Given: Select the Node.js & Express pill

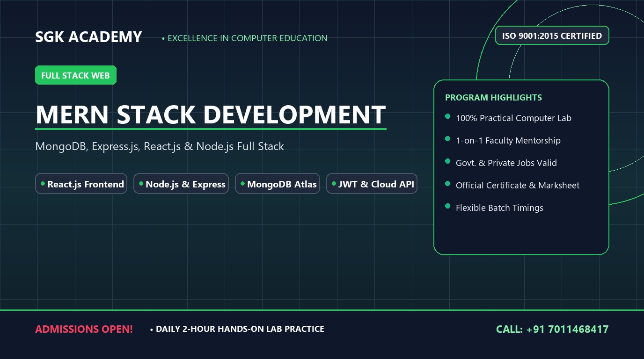Looking at the screenshot, I should (x=181, y=184).
